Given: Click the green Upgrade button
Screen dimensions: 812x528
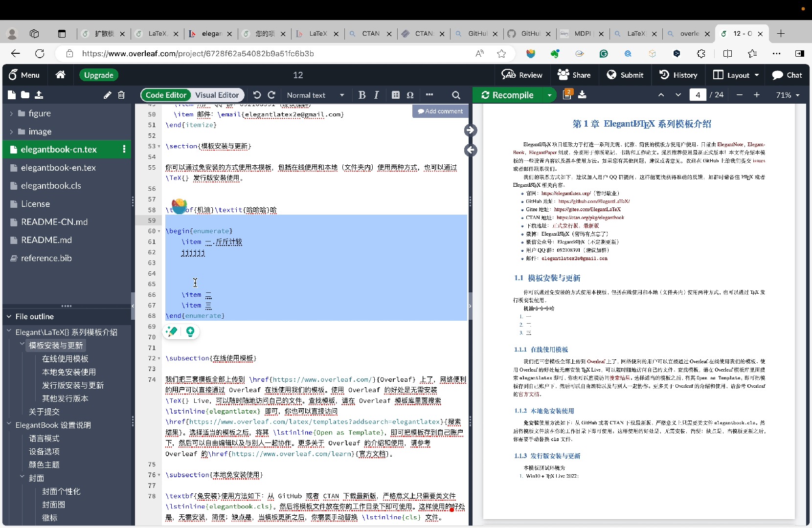Looking at the screenshot, I should pyautogui.click(x=99, y=75).
